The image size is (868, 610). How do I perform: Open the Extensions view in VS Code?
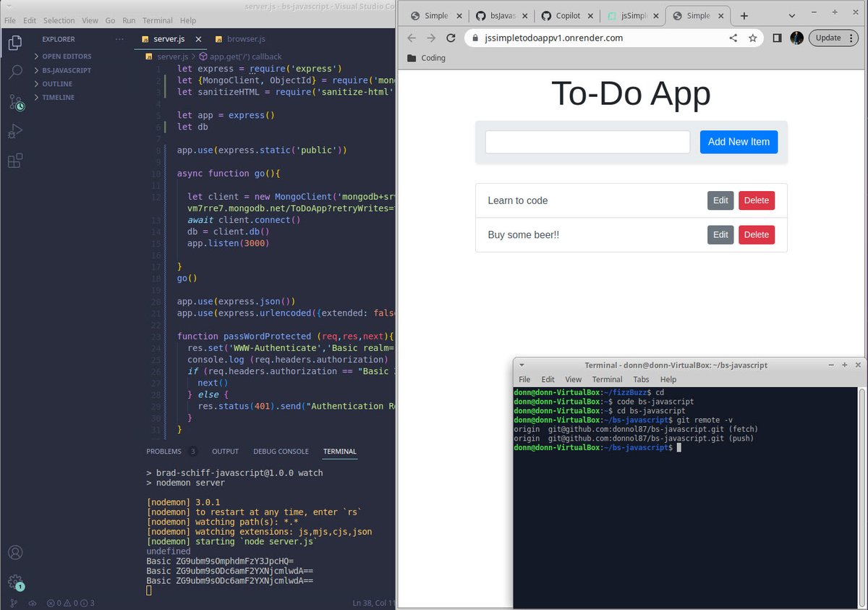click(15, 161)
